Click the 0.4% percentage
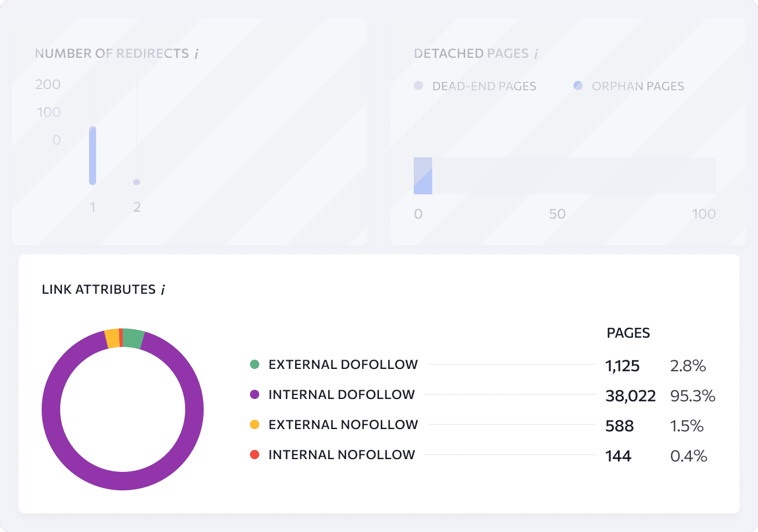The height and width of the screenshot is (532, 758). (x=689, y=456)
